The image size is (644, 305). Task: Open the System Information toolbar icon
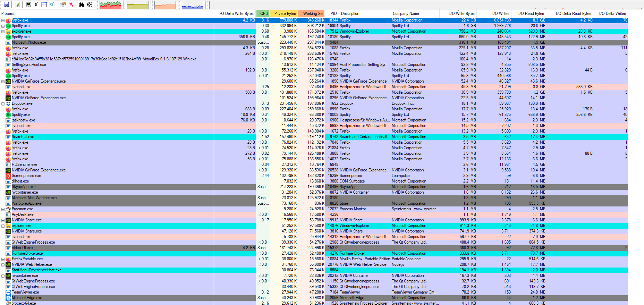28,5
